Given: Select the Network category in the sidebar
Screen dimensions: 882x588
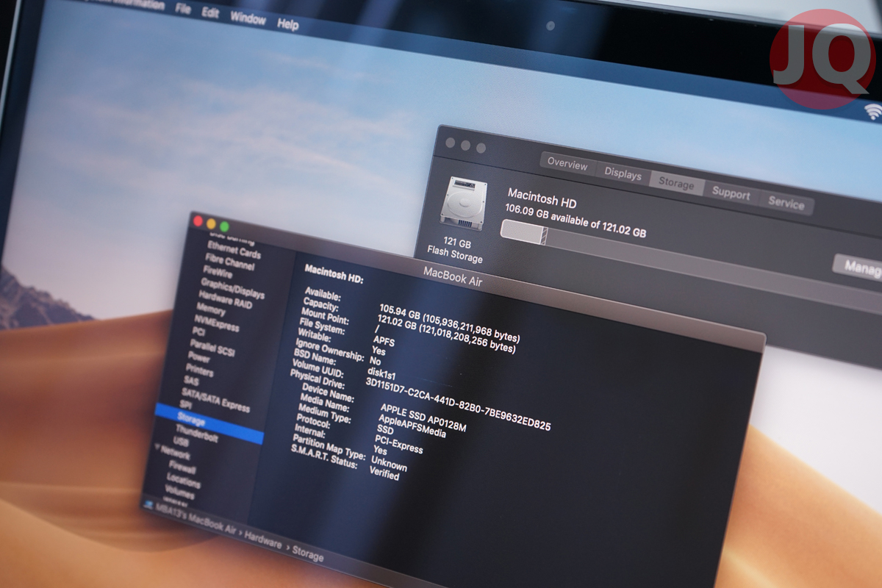Looking at the screenshot, I should tap(175, 451).
